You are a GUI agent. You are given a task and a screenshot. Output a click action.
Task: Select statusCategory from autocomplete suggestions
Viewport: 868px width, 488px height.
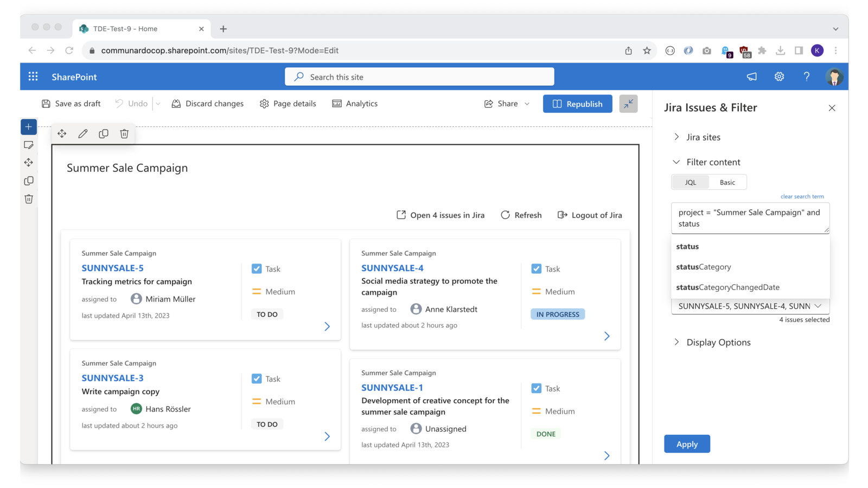[704, 267]
